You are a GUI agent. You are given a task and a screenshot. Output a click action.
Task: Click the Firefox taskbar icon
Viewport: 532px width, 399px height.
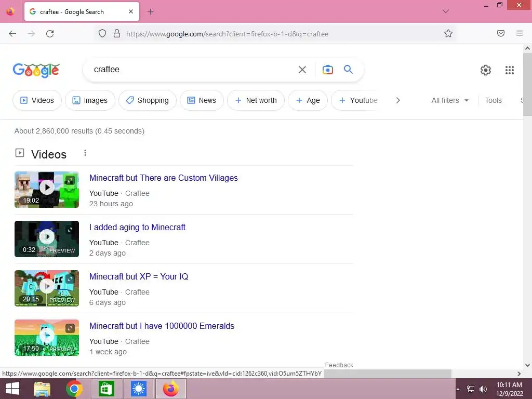click(x=171, y=389)
